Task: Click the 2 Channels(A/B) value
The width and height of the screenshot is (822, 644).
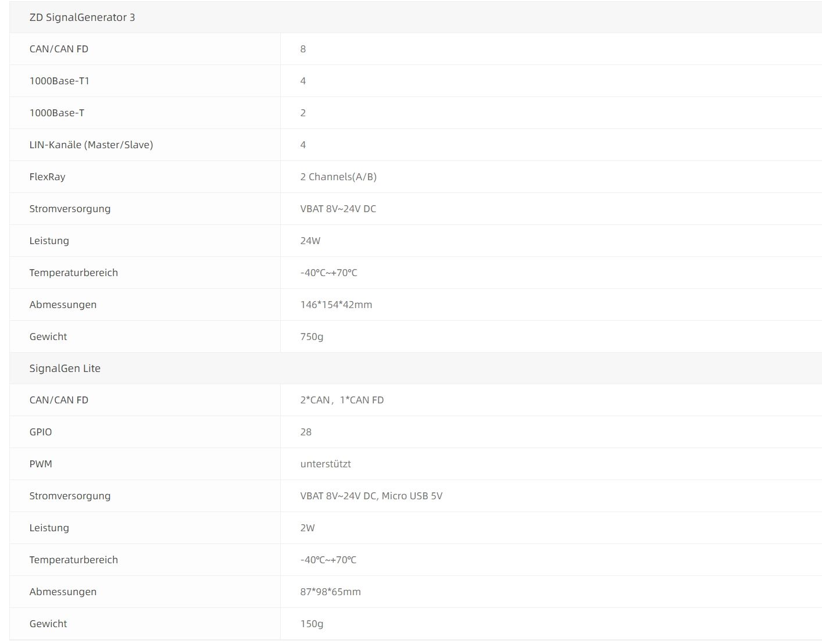Action: 338,177
